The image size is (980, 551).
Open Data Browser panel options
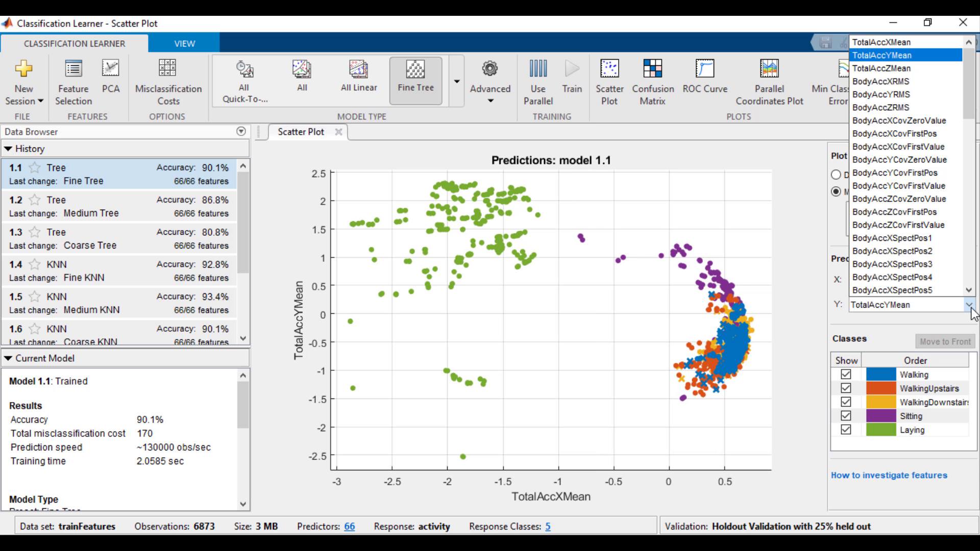[241, 132]
